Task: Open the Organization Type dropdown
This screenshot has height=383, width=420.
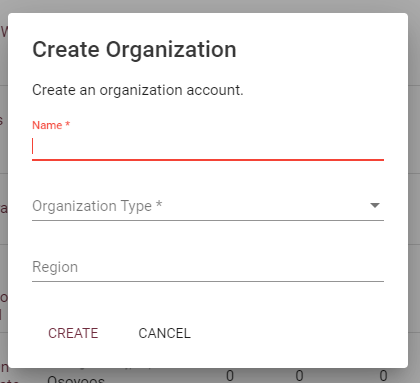Action: (208, 206)
